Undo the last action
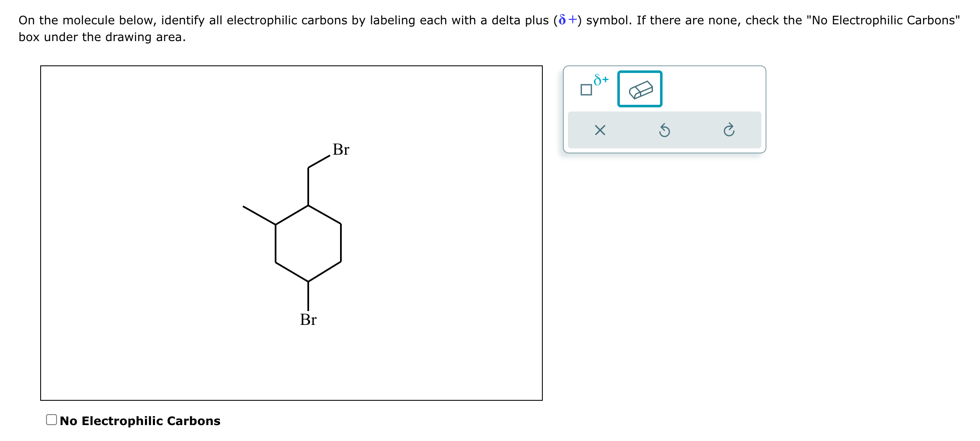 665,130
